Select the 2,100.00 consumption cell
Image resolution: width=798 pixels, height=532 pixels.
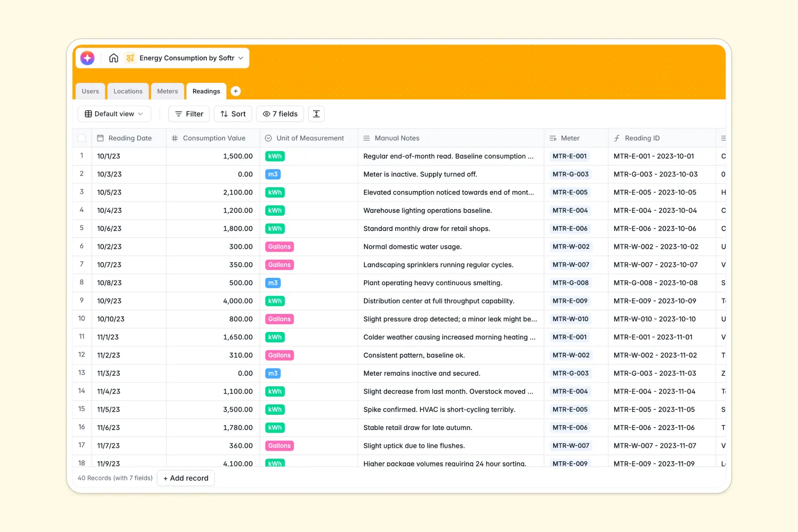213,193
